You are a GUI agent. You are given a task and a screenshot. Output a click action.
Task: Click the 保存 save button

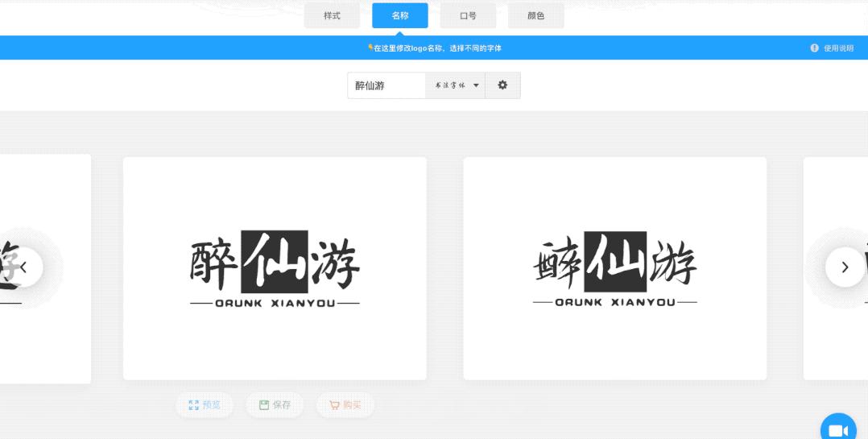click(x=275, y=405)
